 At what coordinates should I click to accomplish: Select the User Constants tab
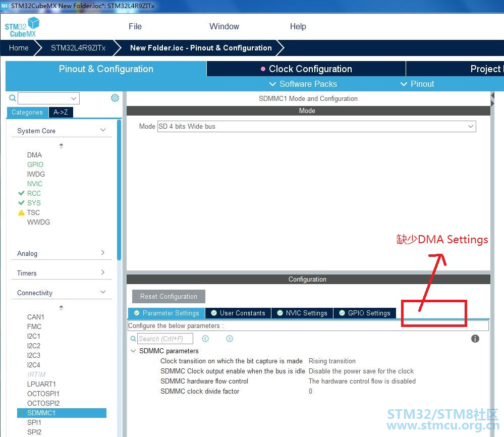click(x=238, y=313)
